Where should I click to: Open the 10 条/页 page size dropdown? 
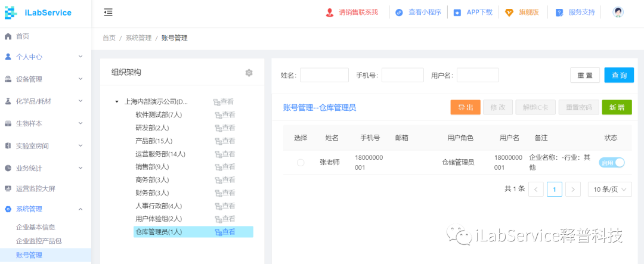pos(610,190)
